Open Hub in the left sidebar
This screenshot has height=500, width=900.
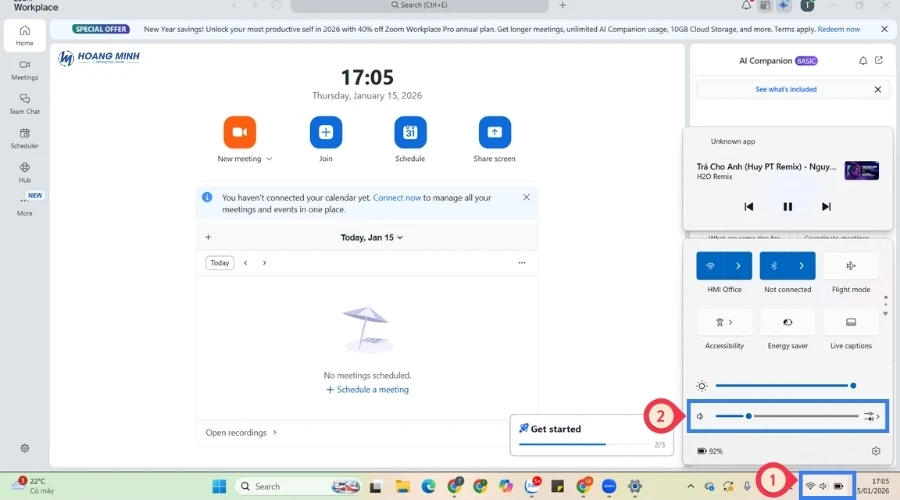click(x=25, y=171)
